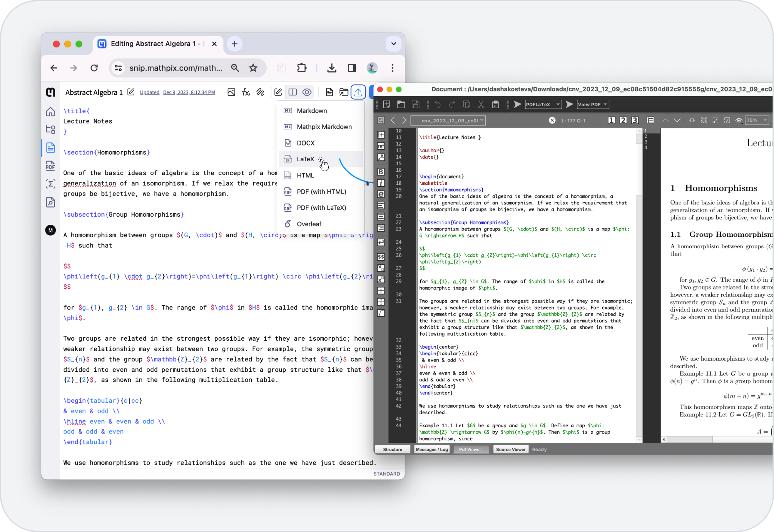Screen dimensions: 774x532
Task: Undo the last edit in TeXstudio
Action: pyautogui.click(x=438, y=104)
